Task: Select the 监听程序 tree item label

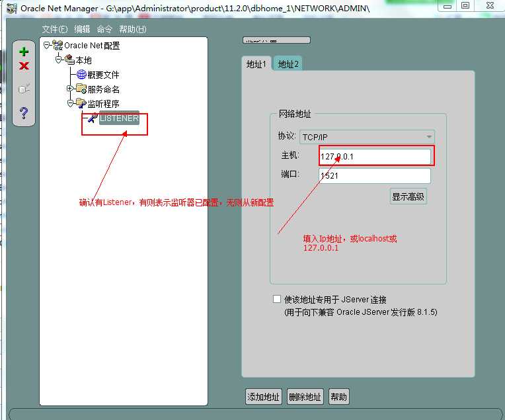Action: [x=103, y=103]
